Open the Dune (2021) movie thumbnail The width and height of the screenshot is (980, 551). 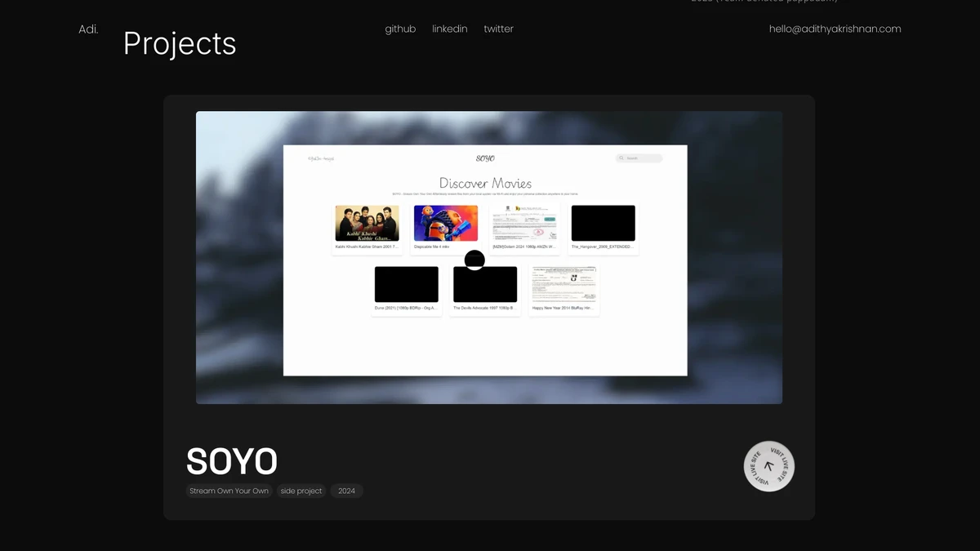point(407,284)
